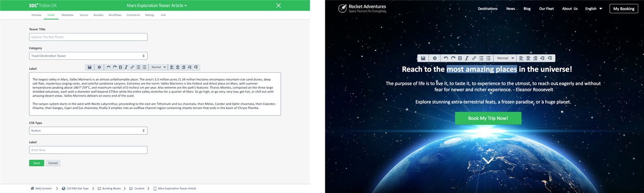Center text in Tridion Label toolbar
This screenshot has height=193, width=644.
pos(178,67)
